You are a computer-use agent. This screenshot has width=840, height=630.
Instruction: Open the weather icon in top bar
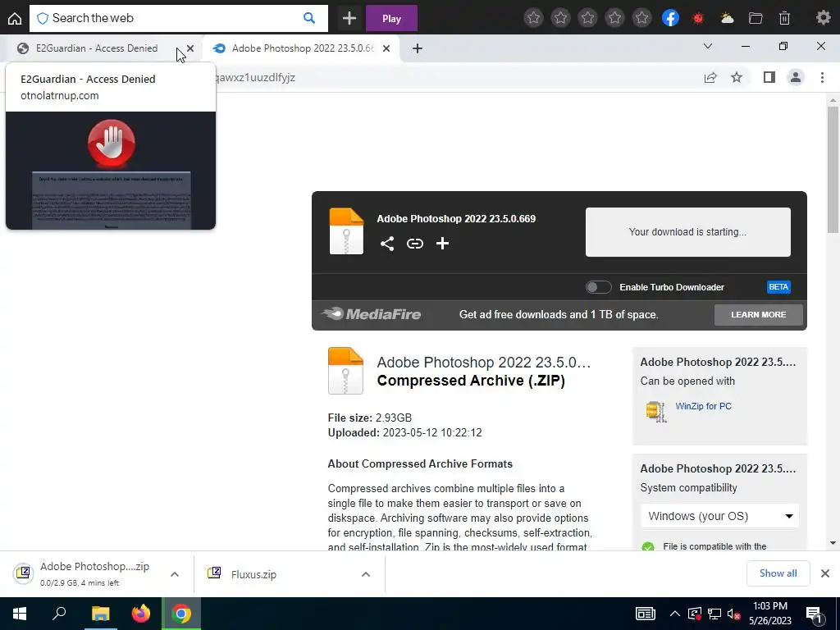pyautogui.click(x=727, y=18)
